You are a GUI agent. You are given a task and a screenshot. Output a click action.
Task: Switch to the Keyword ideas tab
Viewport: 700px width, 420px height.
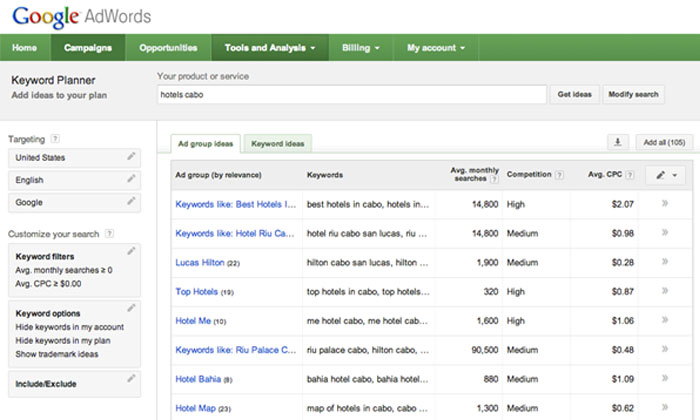[x=278, y=144]
